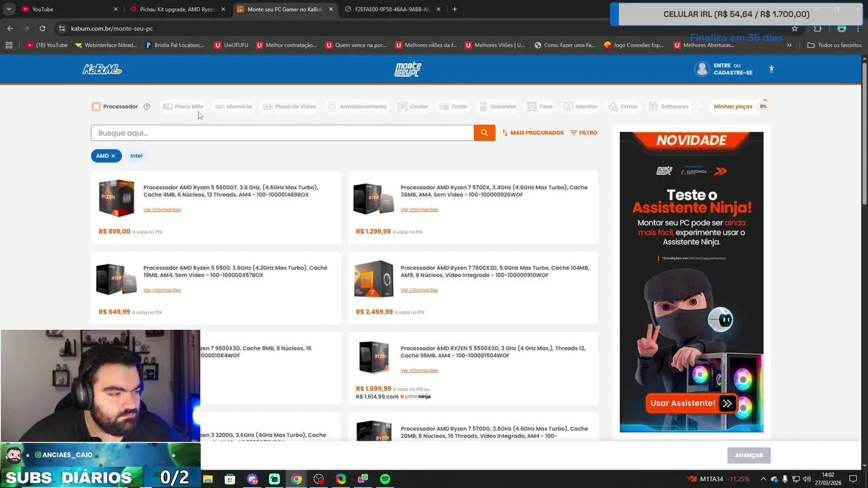Click the Ryzen 5 5600GT product image
Screen dimensions: 868x488
click(116, 198)
